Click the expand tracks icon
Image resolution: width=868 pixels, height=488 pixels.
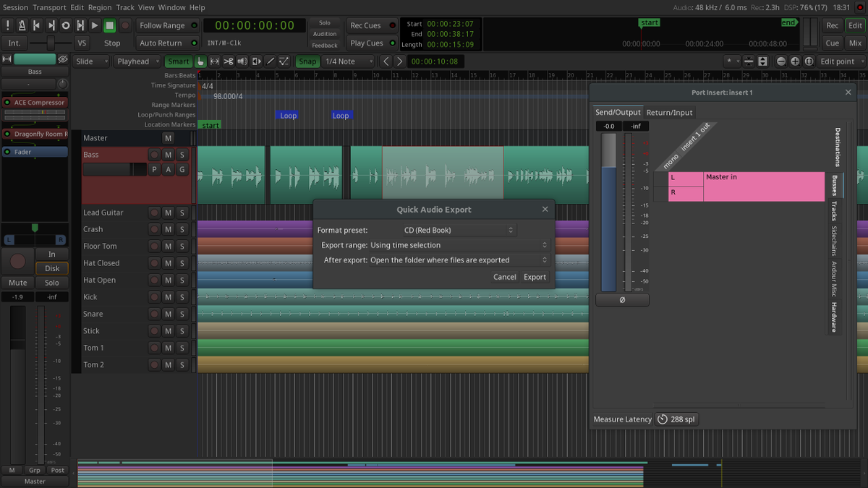click(x=762, y=61)
